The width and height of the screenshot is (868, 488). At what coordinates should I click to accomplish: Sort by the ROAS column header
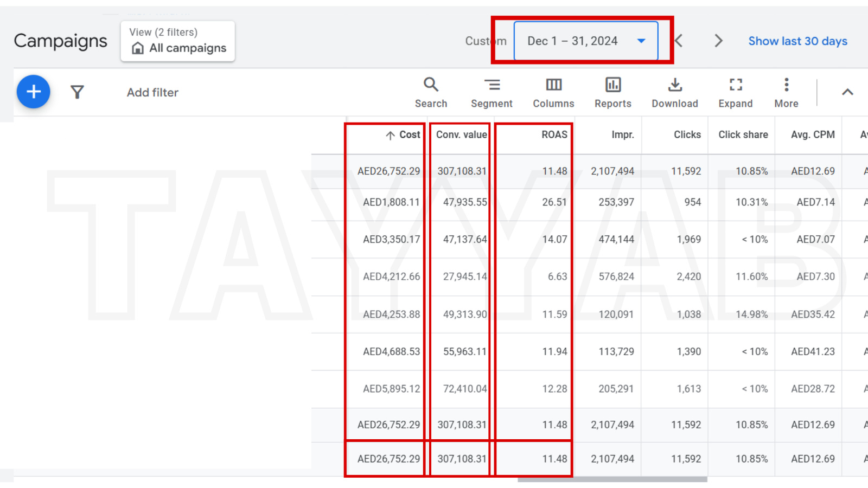tap(554, 135)
